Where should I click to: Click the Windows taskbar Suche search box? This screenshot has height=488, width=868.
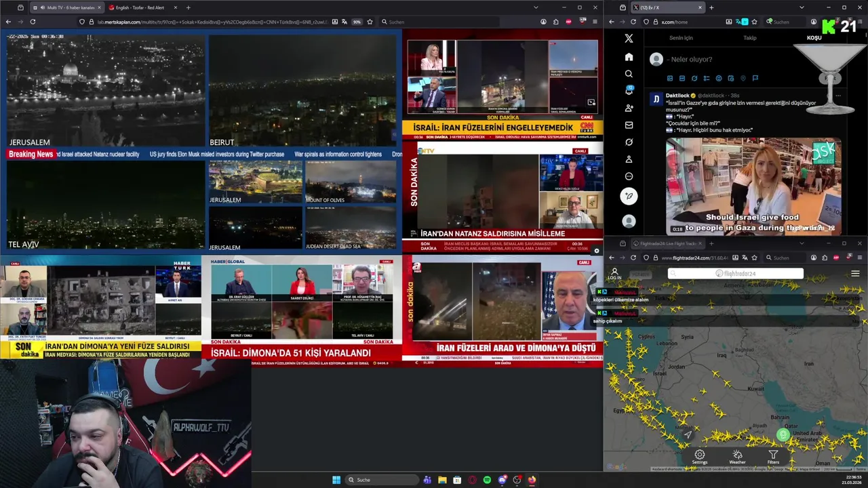[382, 480]
